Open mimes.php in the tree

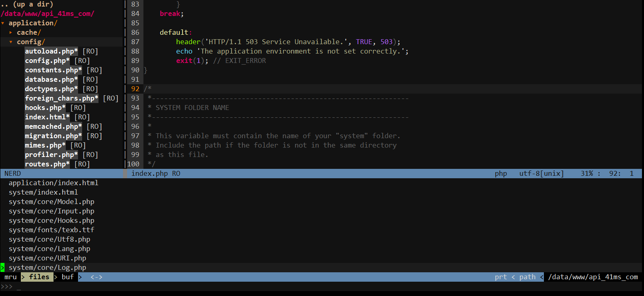pyautogui.click(x=45, y=146)
